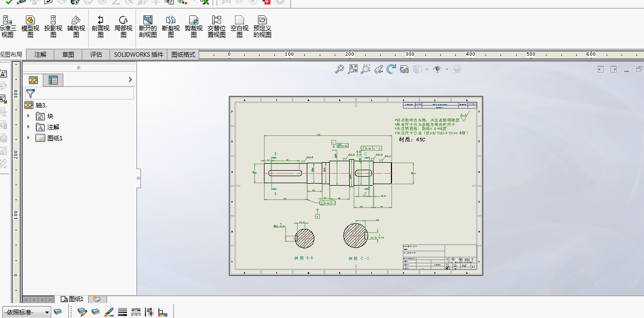The width and height of the screenshot is (644, 318).
Task: Return to the Previous View
Action: [x=379, y=70]
